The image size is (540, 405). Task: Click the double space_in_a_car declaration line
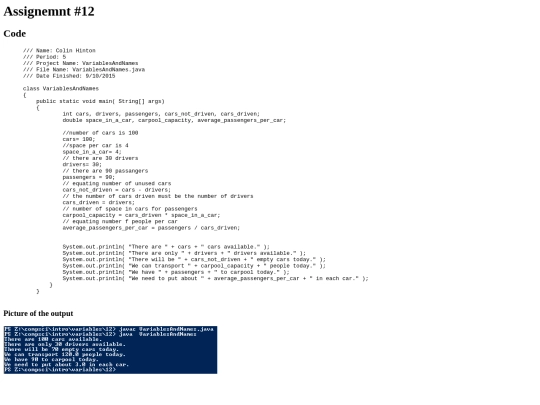click(174, 120)
